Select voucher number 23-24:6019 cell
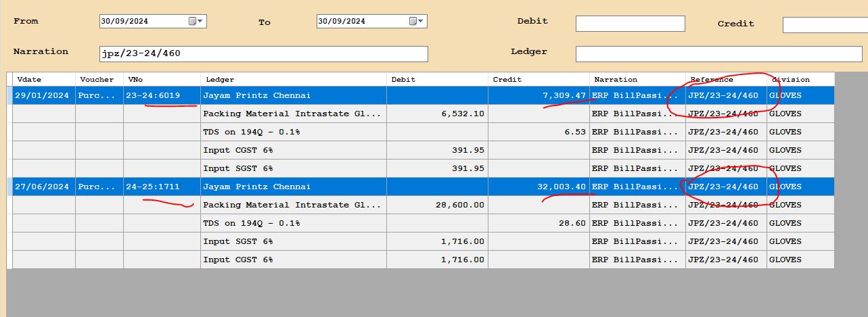The height and width of the screenshot is (317, 868). (x=162, y=95)
